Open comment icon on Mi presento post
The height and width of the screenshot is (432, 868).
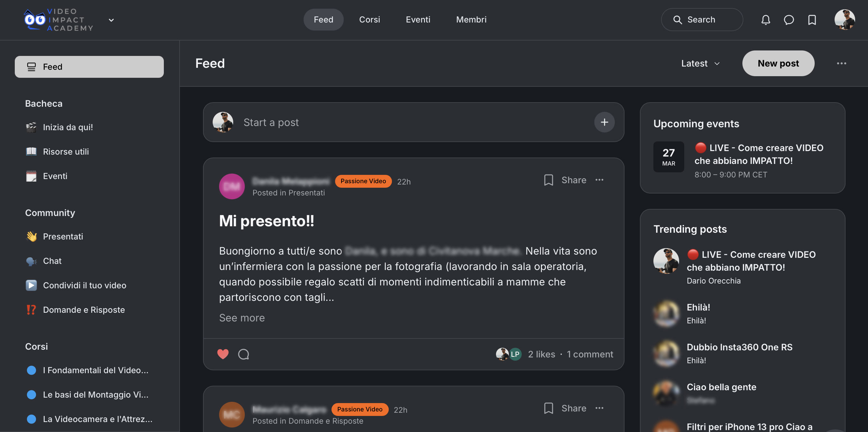click(243, 354)
